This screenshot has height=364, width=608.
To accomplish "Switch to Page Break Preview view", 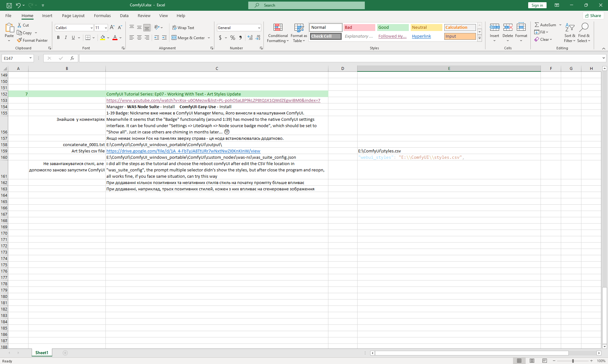I will coord(544,361).
